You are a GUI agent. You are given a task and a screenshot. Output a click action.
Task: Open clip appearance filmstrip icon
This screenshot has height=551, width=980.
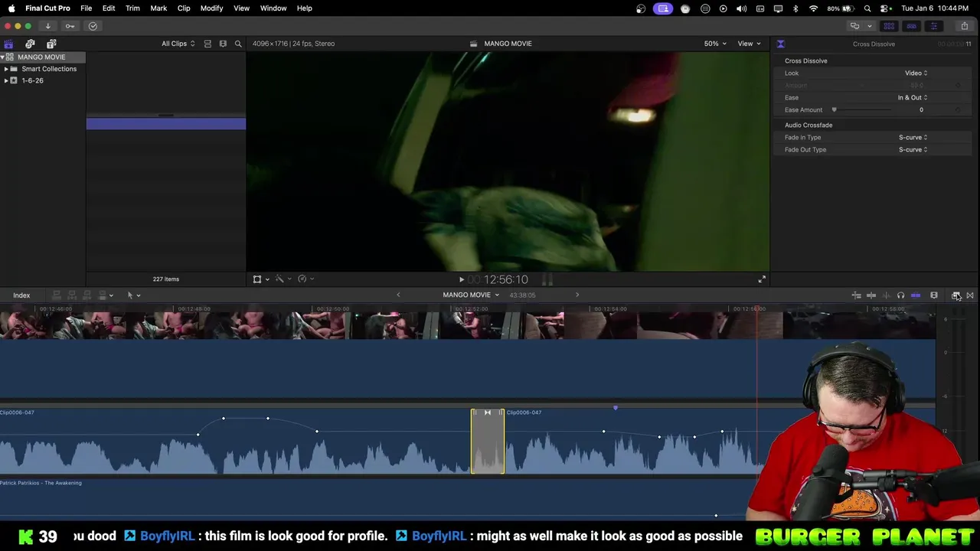click(933, 295)
